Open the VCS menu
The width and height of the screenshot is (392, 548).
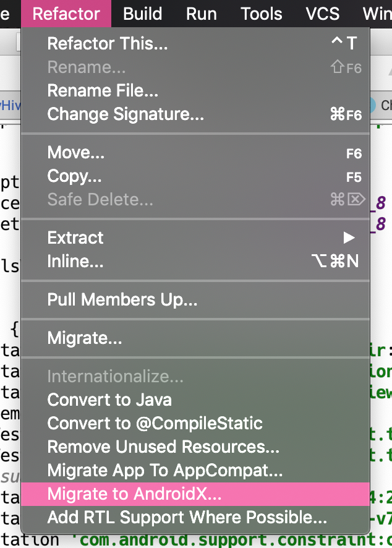323,14
